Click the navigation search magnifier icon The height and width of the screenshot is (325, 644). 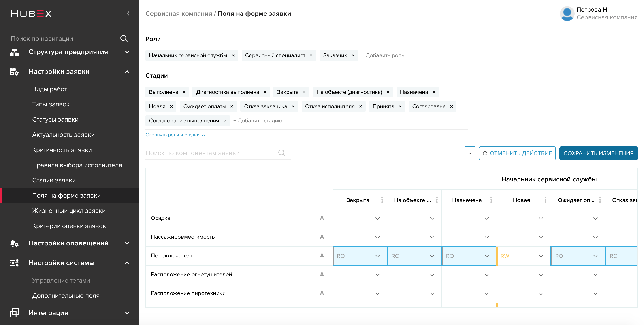point(124,38)
